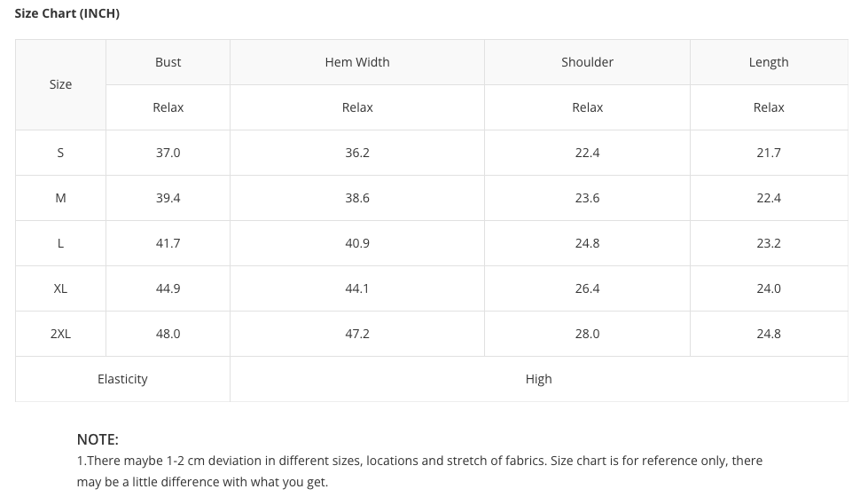This screenshot has width=868, height=497.
Task: Click the 2XL size row label
Action: (x=60, y=334)
